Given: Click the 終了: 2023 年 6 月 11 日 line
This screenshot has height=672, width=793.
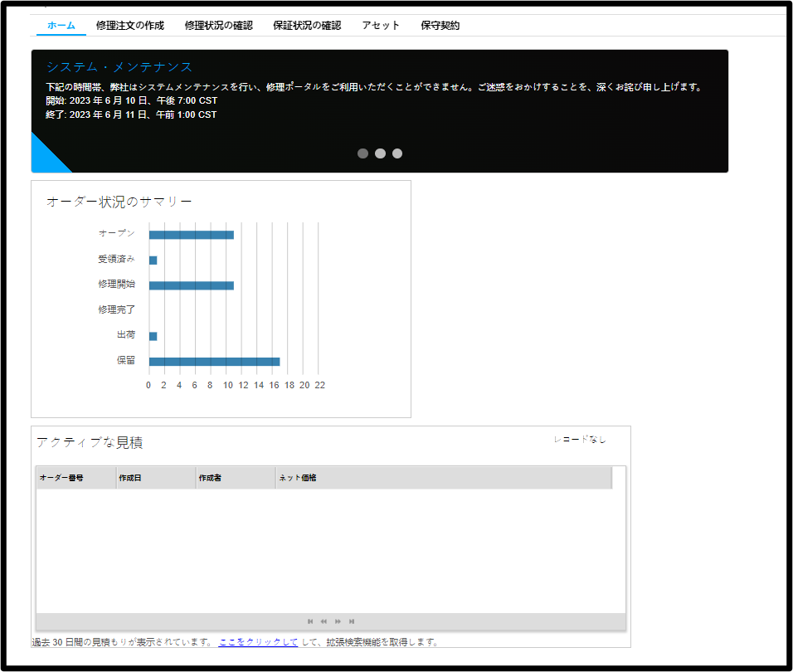Looking at the screenshot, I should pyautogui.click(x=131, y=114).
